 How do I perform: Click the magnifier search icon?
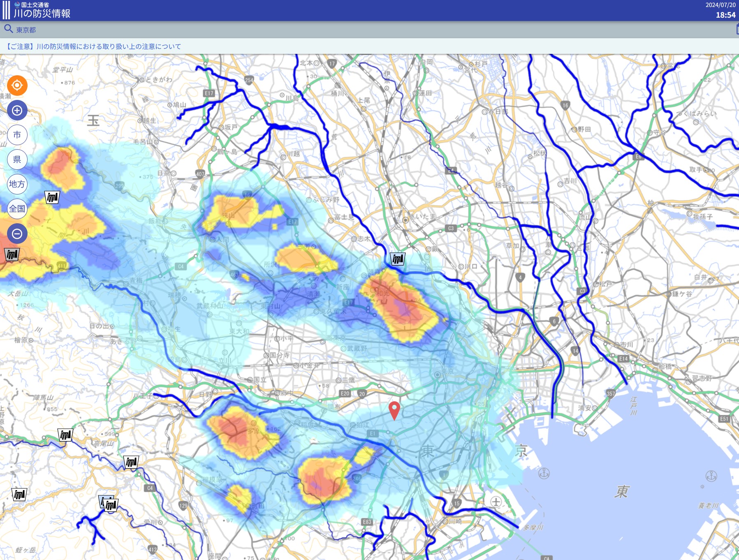(x=9, y=29)
